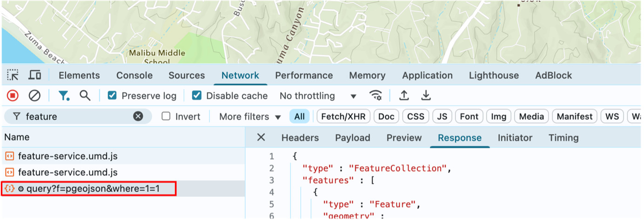The width and height of the screenshot is (644, 221).
Task: Uncheck the Preserve log checkbox
Action: tap(112, 96)
